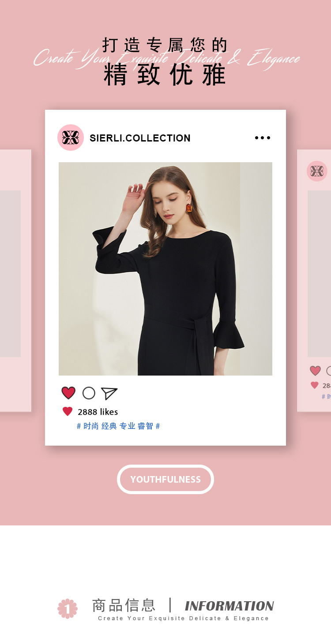Click the 精致优雅 headline text
This screenshot has width=331, height=644.
tap(165, 74)
